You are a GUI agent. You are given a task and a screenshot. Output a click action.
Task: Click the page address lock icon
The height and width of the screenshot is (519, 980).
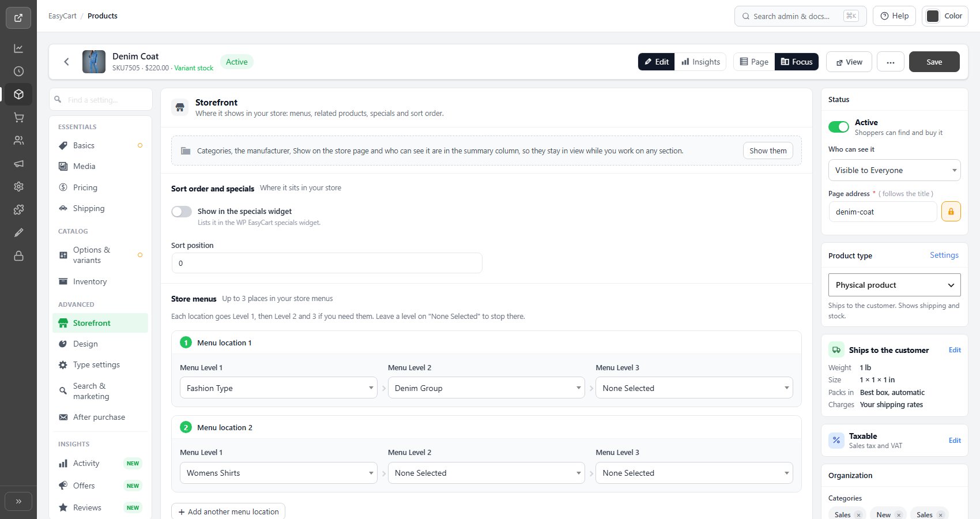pos(951,212)
